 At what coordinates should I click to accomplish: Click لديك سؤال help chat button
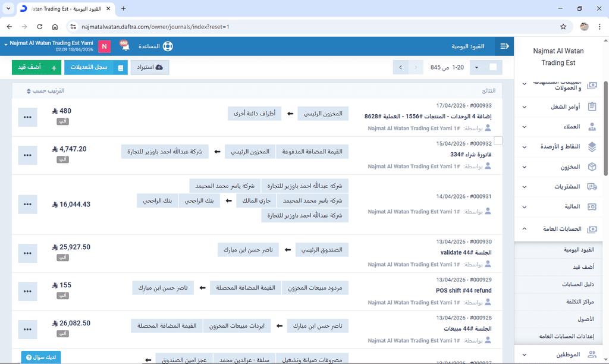coord(41,357)
